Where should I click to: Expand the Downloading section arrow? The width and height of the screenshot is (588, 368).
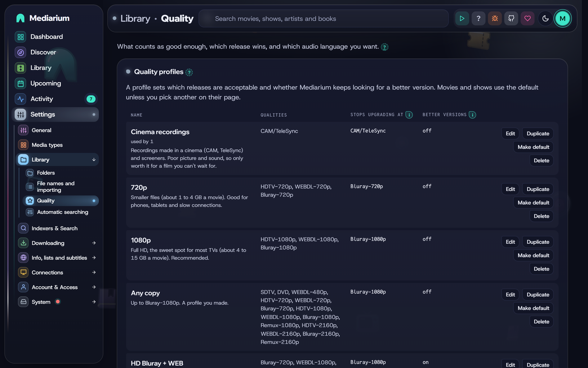coord(94,243)
